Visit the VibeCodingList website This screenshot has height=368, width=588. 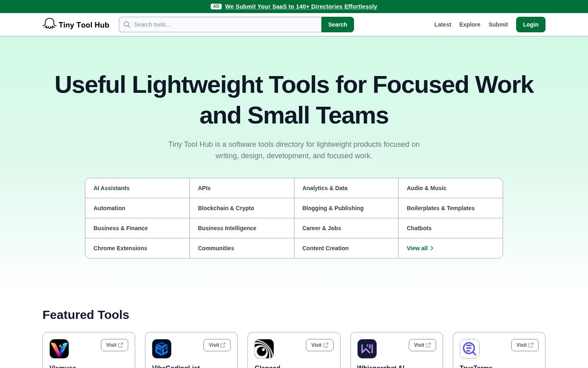click(217, 345)
